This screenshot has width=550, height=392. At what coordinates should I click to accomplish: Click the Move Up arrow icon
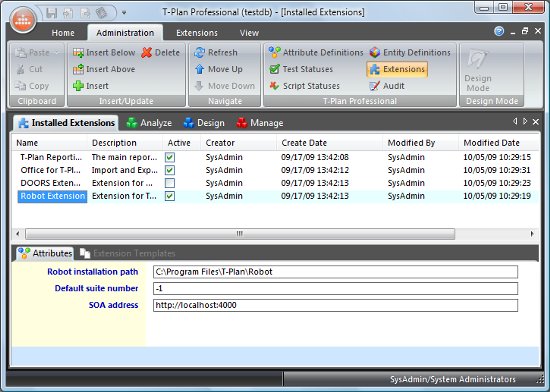click(x=200, y=69)
